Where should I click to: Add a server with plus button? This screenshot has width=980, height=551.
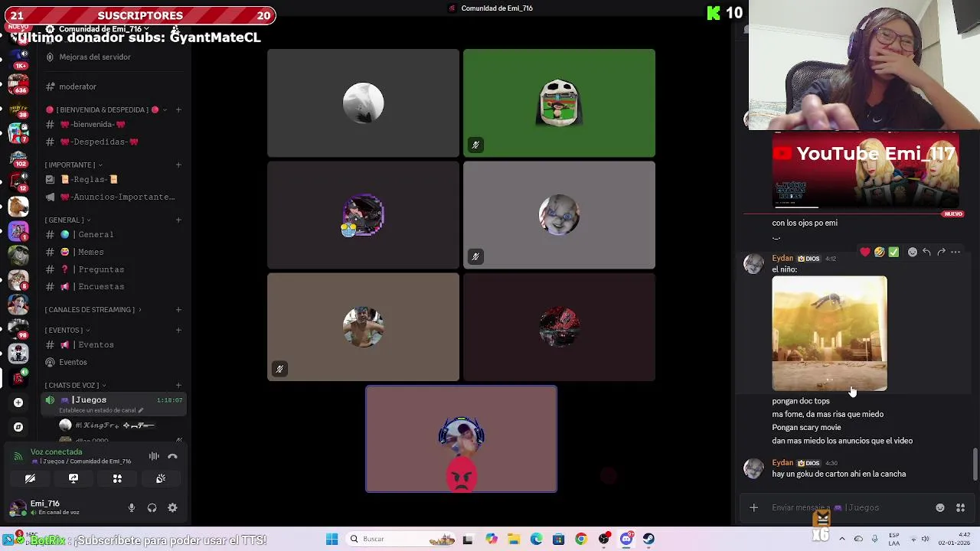18,402
